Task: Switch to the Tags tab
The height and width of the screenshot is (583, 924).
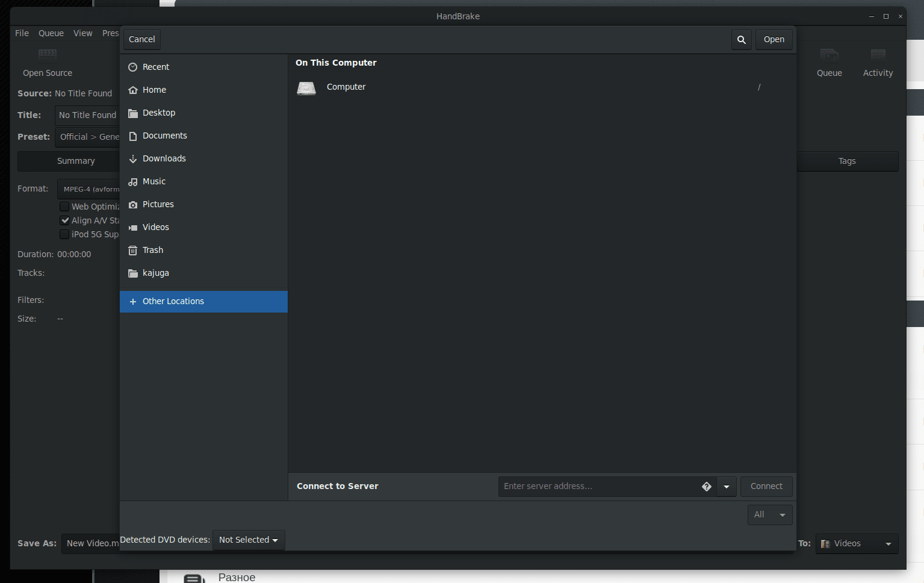Action: [847, 161]
